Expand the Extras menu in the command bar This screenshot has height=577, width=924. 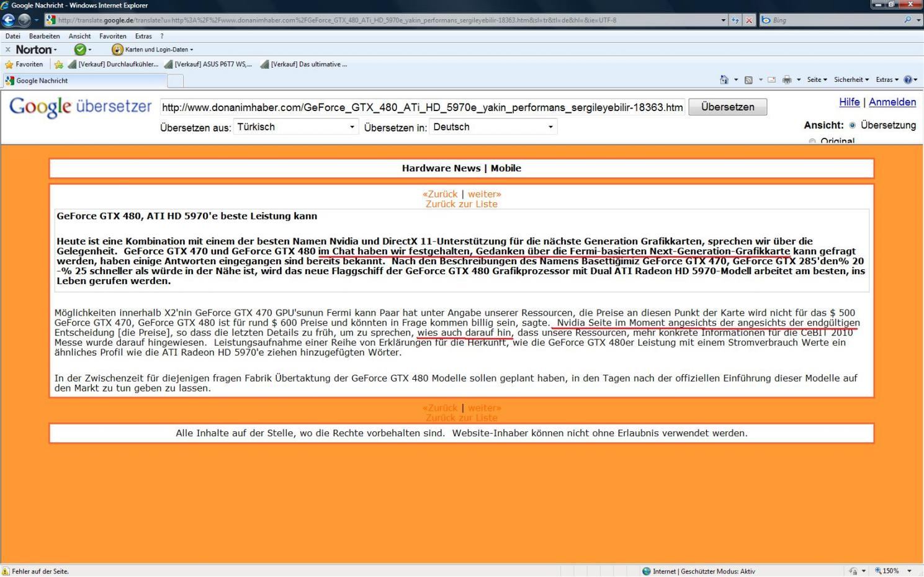(x=887, y=79)
